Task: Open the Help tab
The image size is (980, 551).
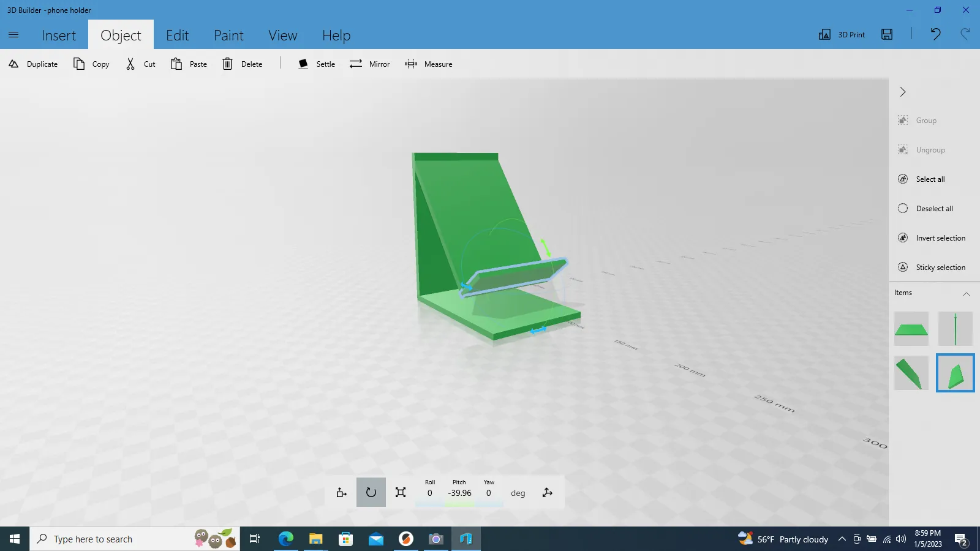Action: [336, 36]
